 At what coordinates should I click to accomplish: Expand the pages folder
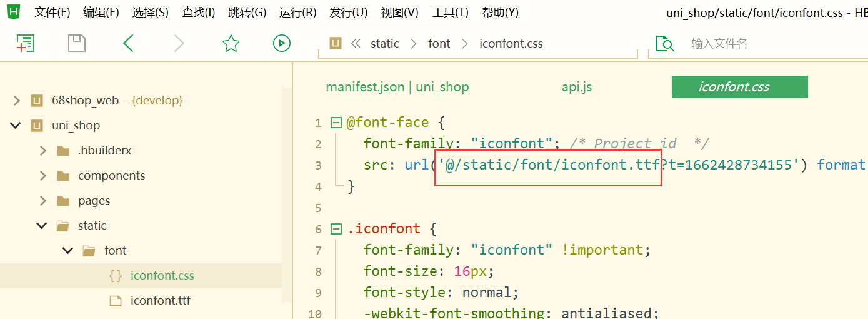(x=42, y=201)
